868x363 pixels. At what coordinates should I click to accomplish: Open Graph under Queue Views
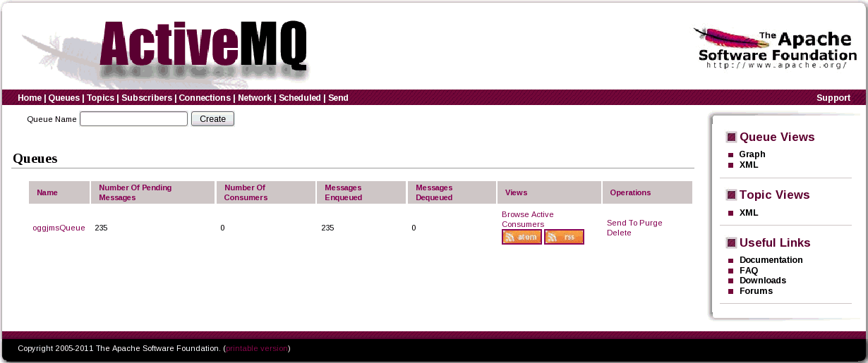coord(752,154)
